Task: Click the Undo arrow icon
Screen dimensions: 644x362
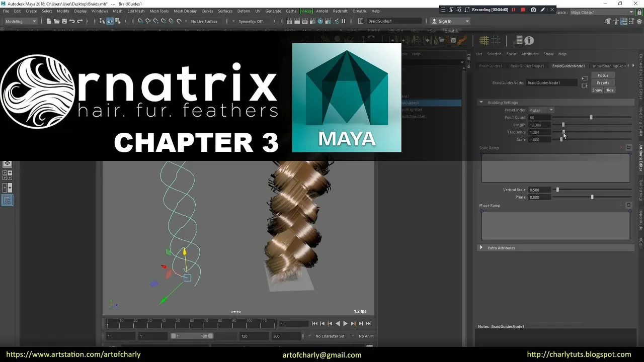Action: 72,21
